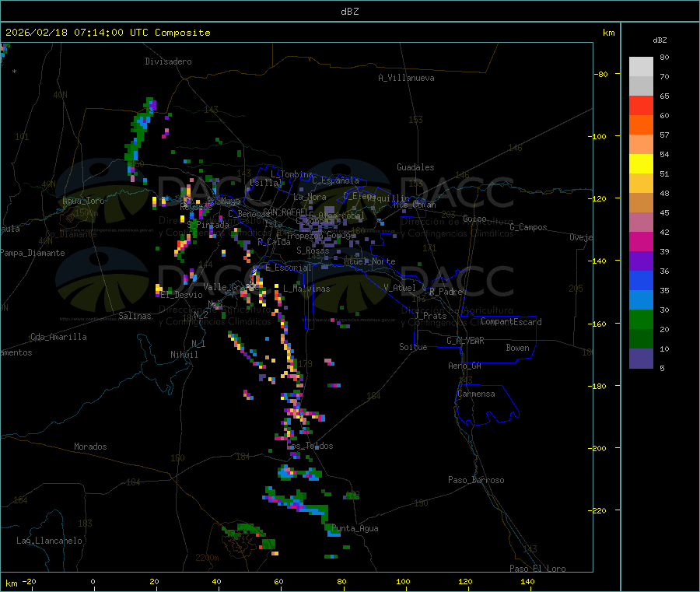Click the magenta 39-42 dBZ legend swatch
The image size is (700, 592).
pos(641,241)
